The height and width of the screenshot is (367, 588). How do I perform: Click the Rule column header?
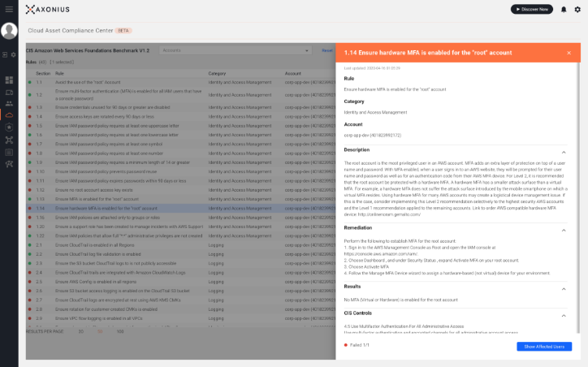pos(59,73)
